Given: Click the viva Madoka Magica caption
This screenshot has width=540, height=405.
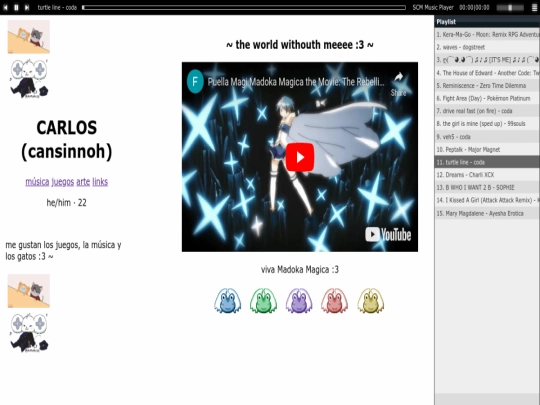Looking at the screenshot, I should point(300,269).
